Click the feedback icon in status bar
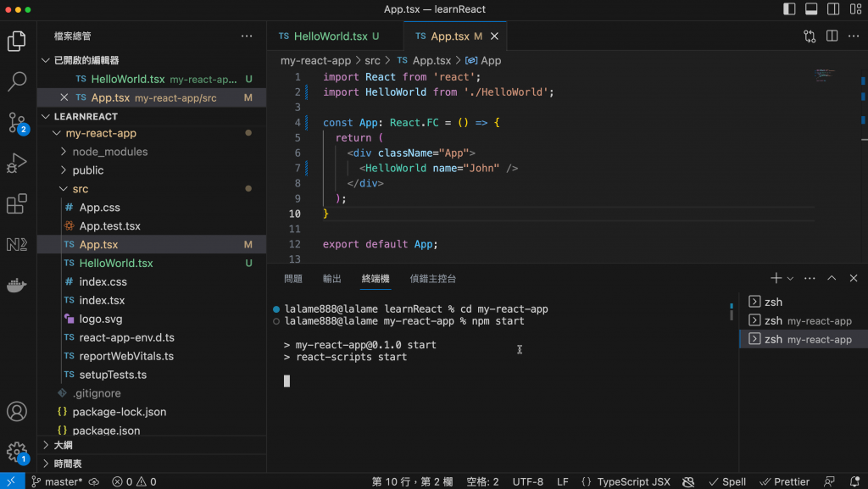 829,482
